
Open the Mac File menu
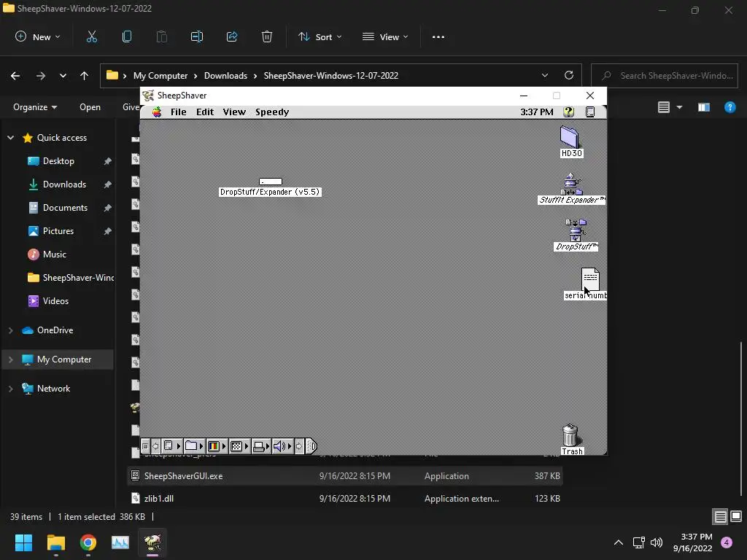179,112
